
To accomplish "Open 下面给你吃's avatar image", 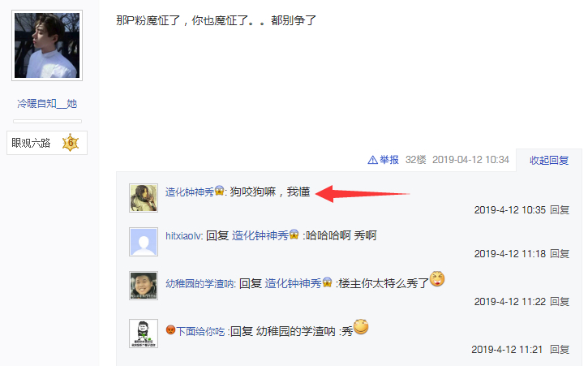I will pyautogui.click(x=144, y=334).
